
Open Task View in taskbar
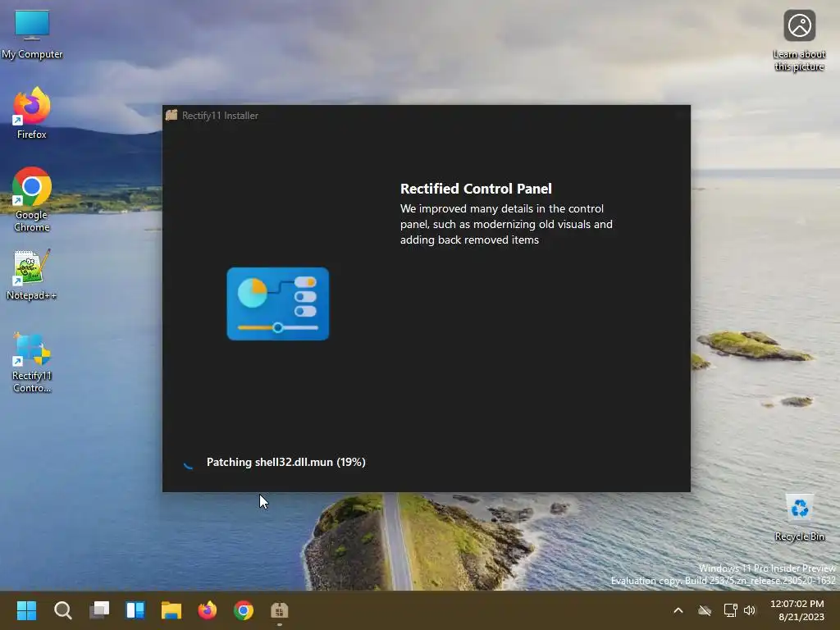99,610
